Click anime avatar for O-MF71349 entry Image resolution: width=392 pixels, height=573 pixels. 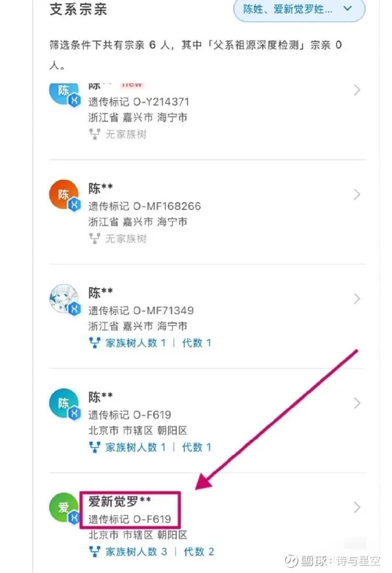[x=63, y=298]
